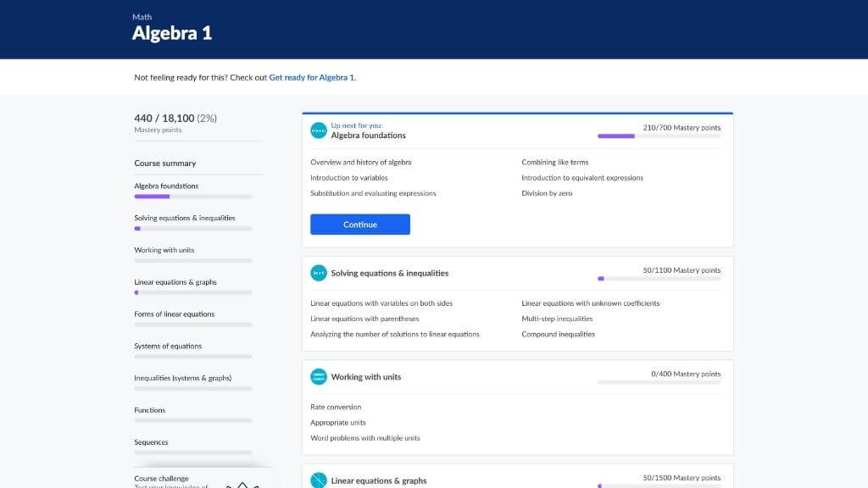Go to Forms of linear equations in sidebar
868x488 pixels.
(x=174, y=314)
